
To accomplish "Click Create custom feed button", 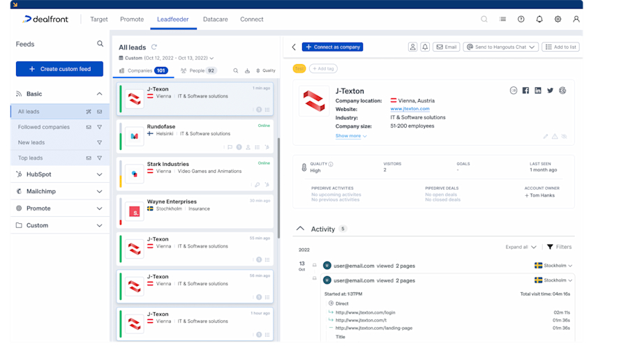I will 59,69.
